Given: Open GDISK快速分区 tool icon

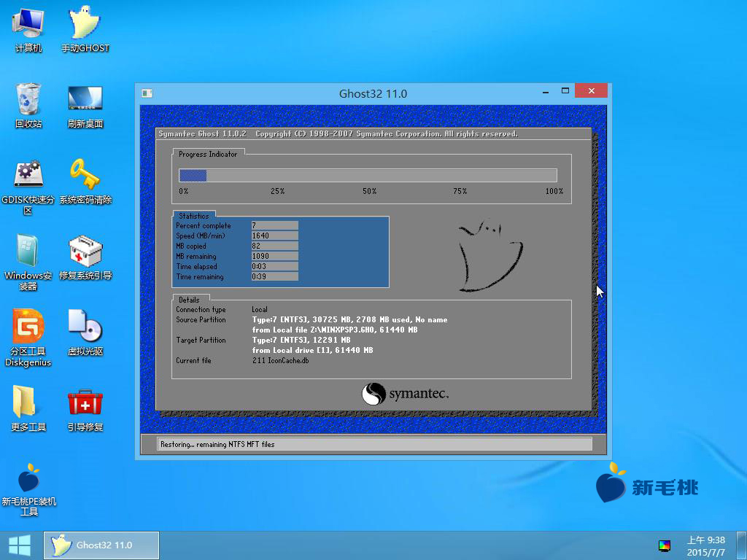Looking at the screenshot, I should (x=28, y=187).
